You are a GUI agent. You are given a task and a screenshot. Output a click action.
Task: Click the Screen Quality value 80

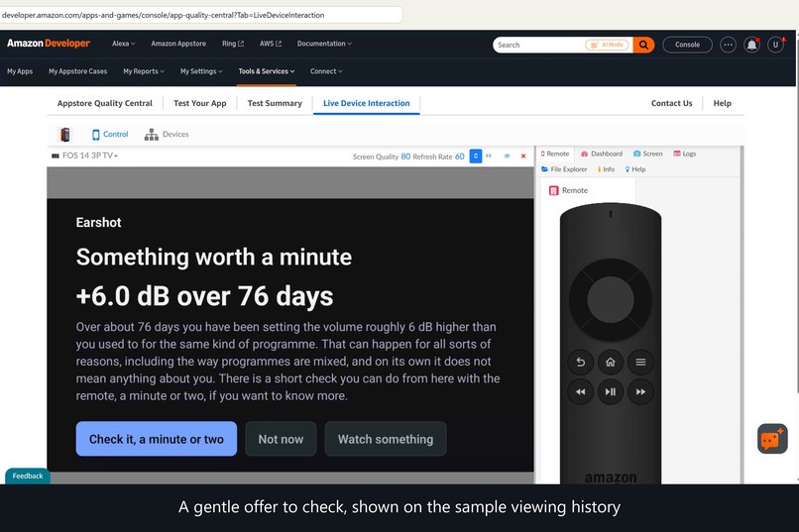[405, 157]
